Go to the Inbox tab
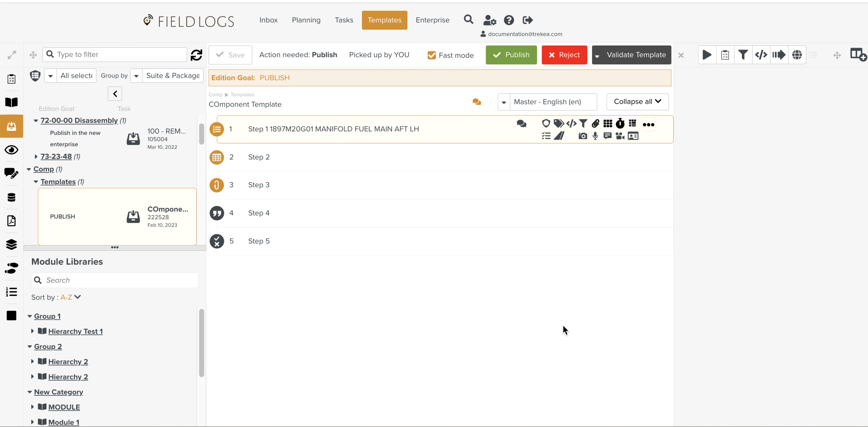The image size is (868, 427). coord(268,20)
